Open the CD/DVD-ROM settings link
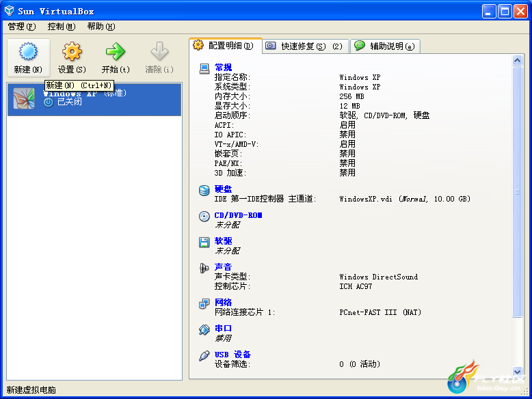The width and height of the screenshot is (532, 399). click(238, 215)
